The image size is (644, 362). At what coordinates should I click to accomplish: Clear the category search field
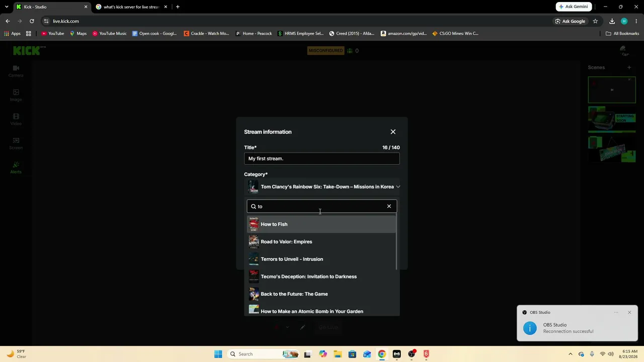[389, 206]
